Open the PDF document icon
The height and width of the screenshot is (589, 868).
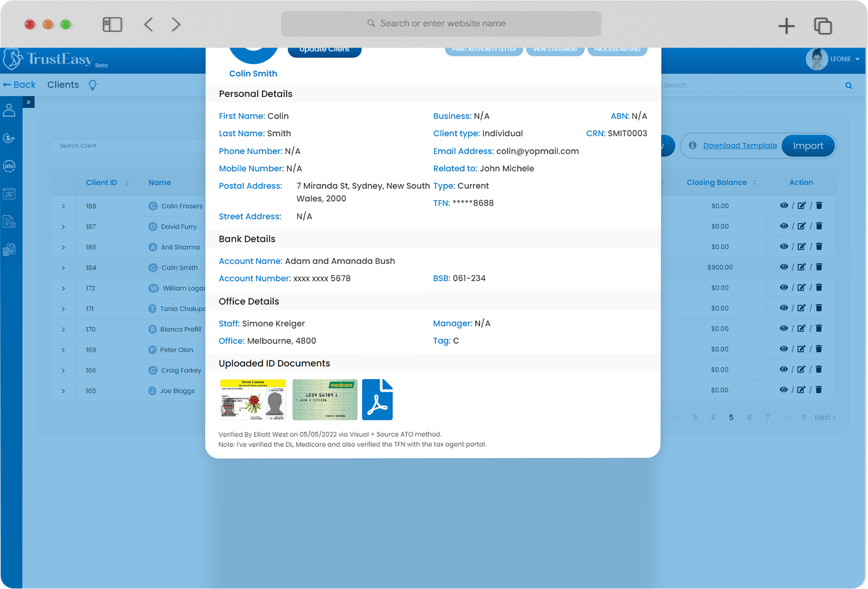coord(377,399)
